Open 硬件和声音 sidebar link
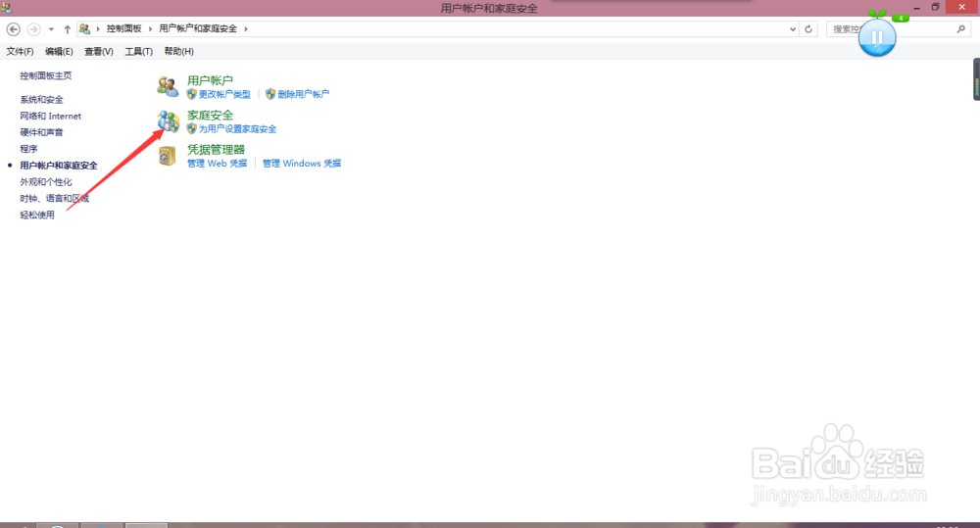Image resolution: width=980 pixels, height=528 pixels. point(41,132)
